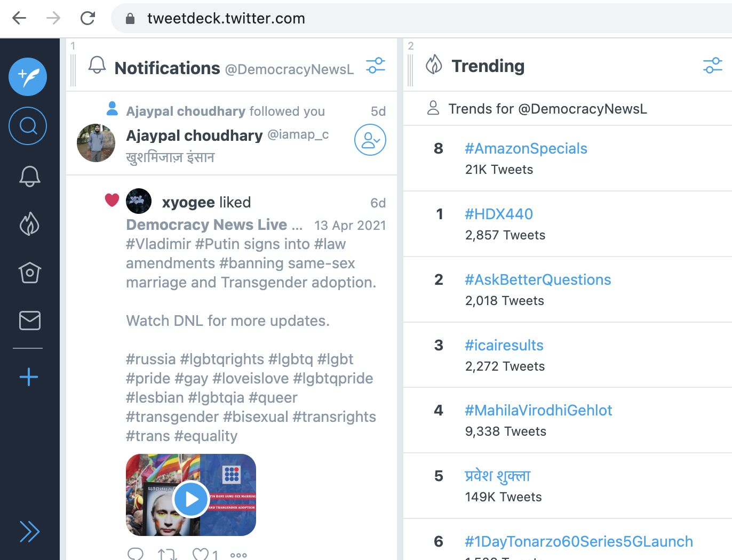The height and width of the screenshot is (560, 732).
Task: Open the #MahilaVirodhiGehlot trend
Action: 538,410
